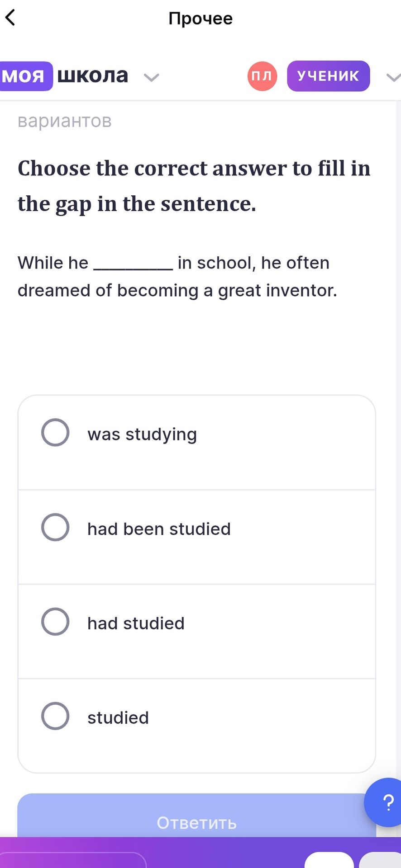Screen dimensions: 401x868
Task: Mark the 'studied' radio option
Action: [x=55, y=716]
